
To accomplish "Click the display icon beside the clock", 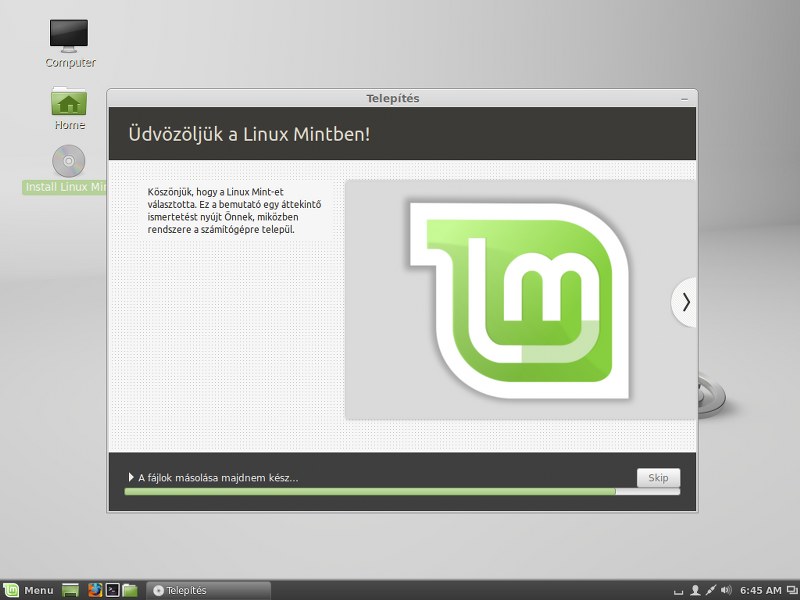I will [x=793, y=590].
